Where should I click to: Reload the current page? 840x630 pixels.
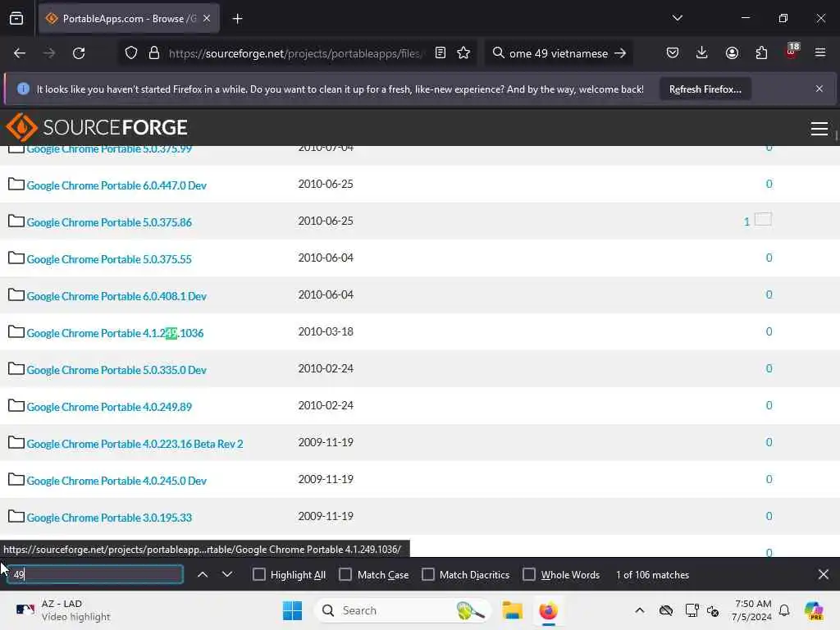[79, 53]
